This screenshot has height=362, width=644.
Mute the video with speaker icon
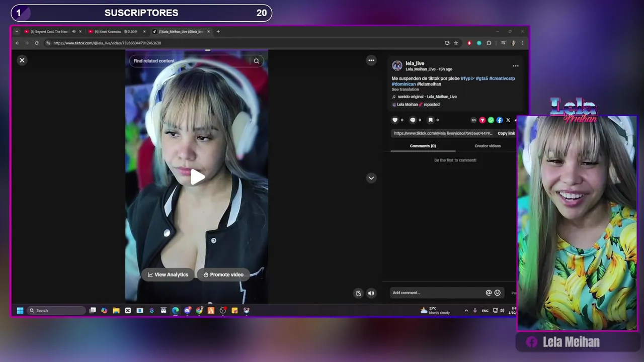click(371, 293)
